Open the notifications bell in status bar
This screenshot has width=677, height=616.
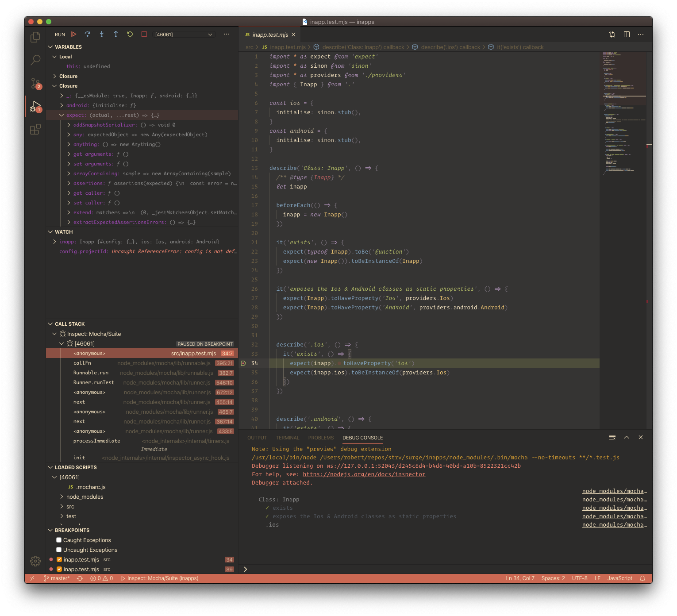pos(642,578)
